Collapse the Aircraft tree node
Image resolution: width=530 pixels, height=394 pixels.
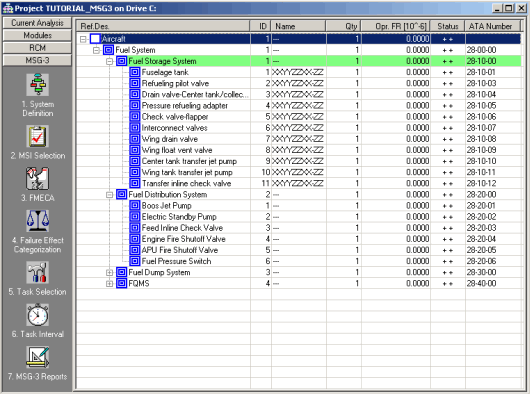83,39
